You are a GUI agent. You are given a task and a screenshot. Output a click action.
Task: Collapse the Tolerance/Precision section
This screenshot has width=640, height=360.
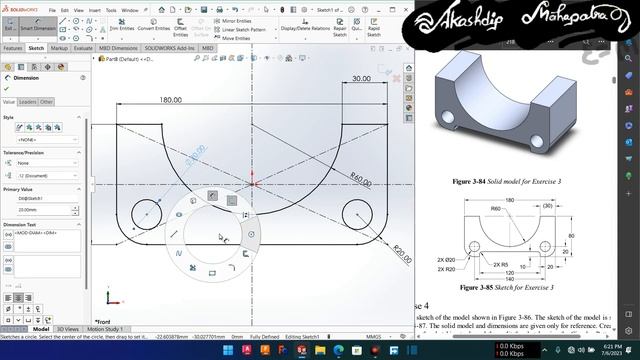coord(79,152)
